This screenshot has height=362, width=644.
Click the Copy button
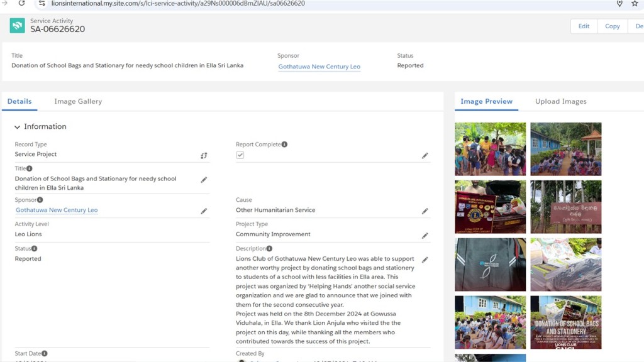tap(612, 26)
